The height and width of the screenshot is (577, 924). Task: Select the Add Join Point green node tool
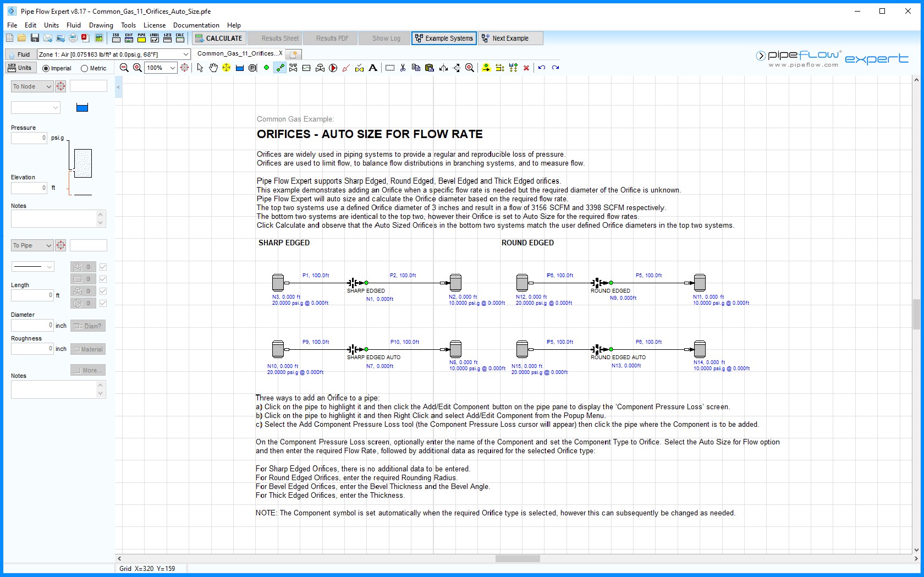[267, 68]
